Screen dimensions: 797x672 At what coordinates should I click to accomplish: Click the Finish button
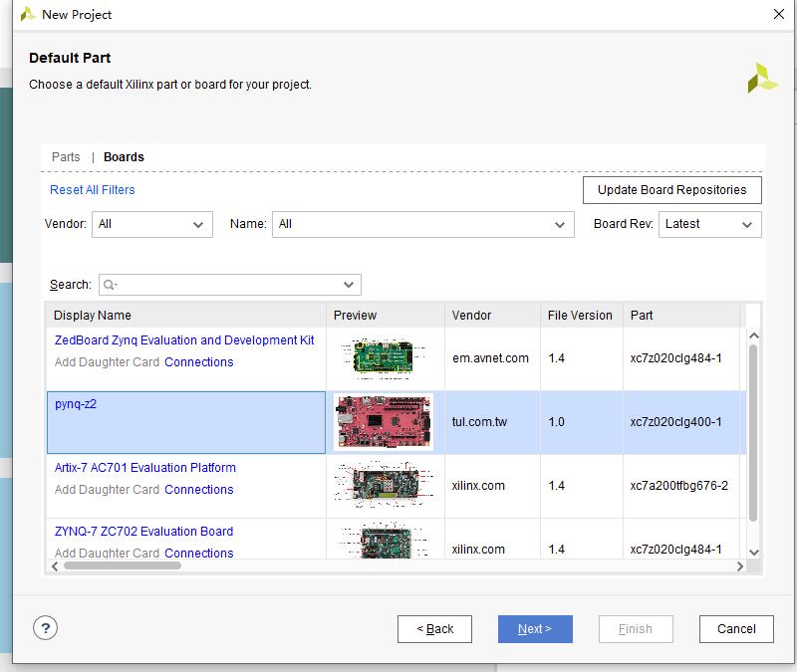click(x=636, y=629)
